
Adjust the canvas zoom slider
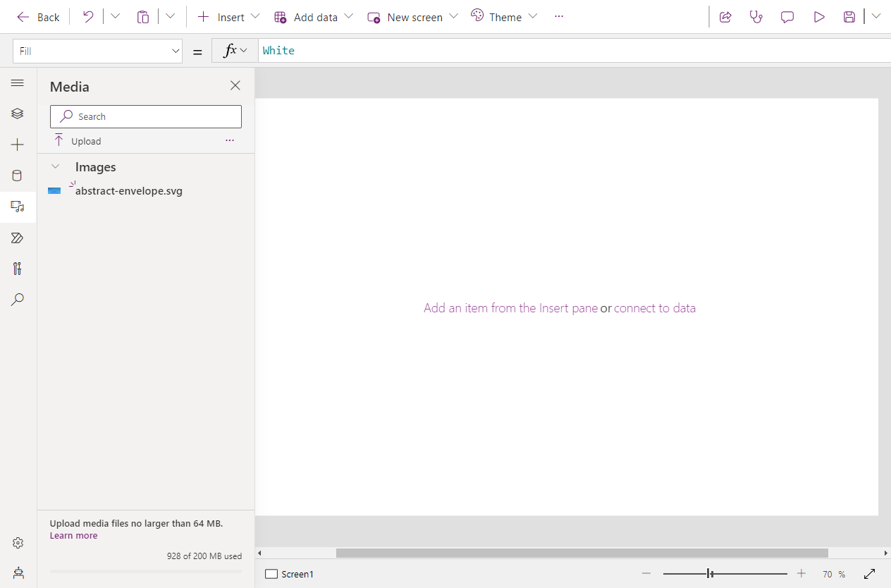(711, 574)
